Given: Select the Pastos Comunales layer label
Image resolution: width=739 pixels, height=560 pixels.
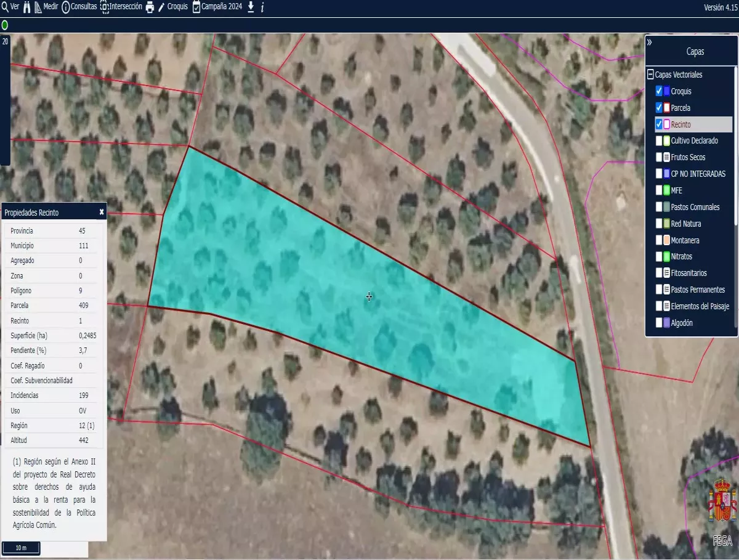Looking at the screenshot, I should point(695,207).
